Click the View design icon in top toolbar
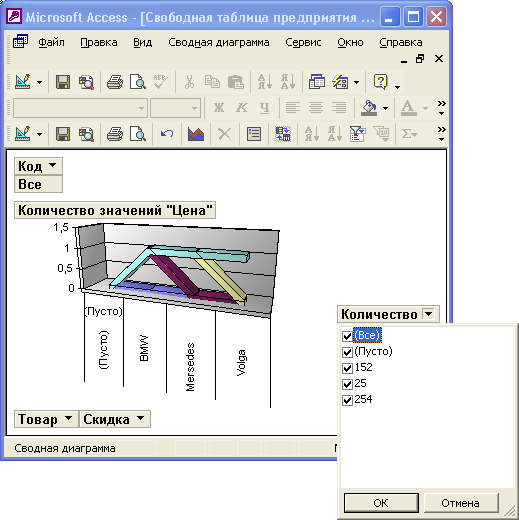This screenshot has width=519, height=520. pos(23,82)
